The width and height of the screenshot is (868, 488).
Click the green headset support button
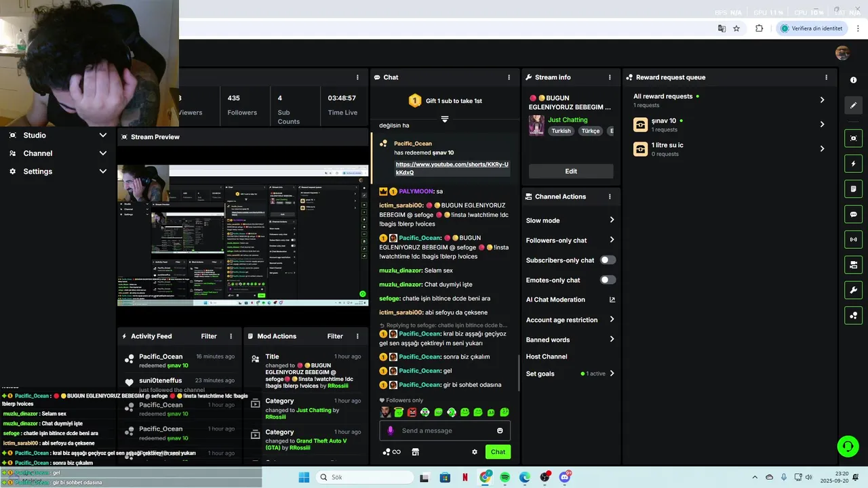click(848, 446)
